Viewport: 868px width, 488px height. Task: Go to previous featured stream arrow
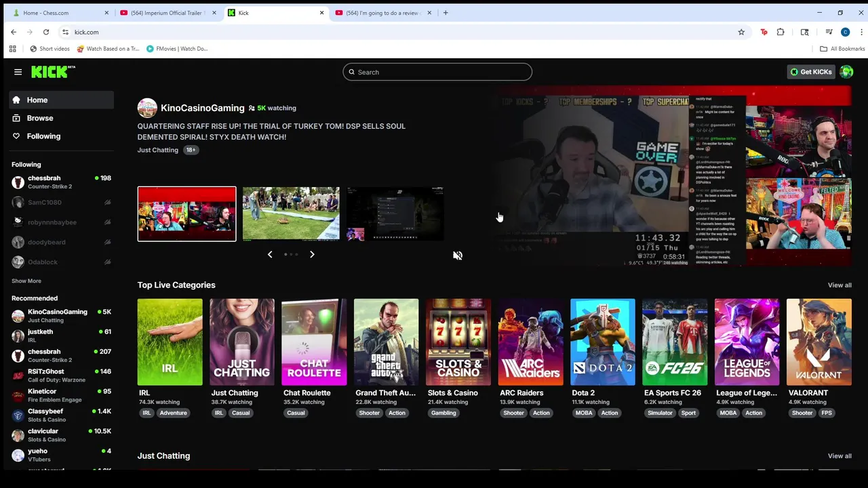(270, 254)
